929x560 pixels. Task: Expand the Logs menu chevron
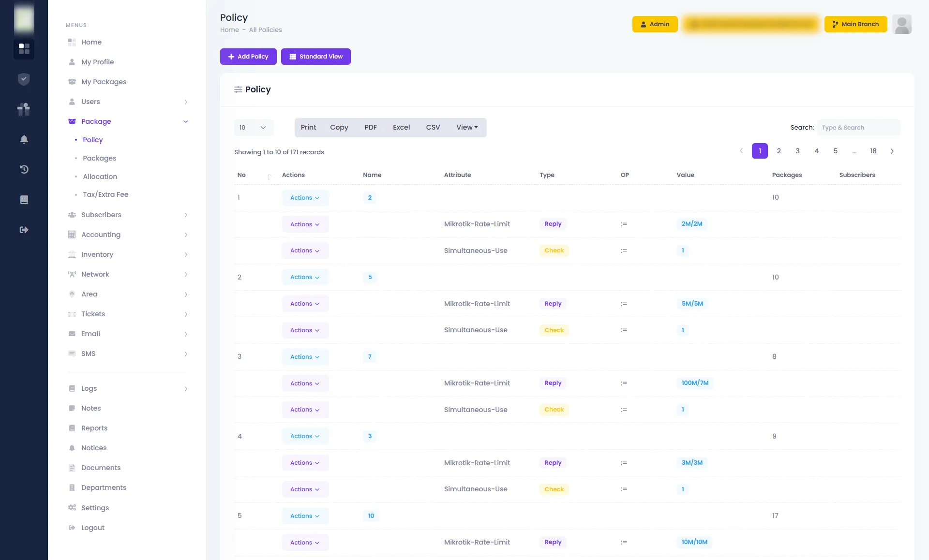point(186,389)
